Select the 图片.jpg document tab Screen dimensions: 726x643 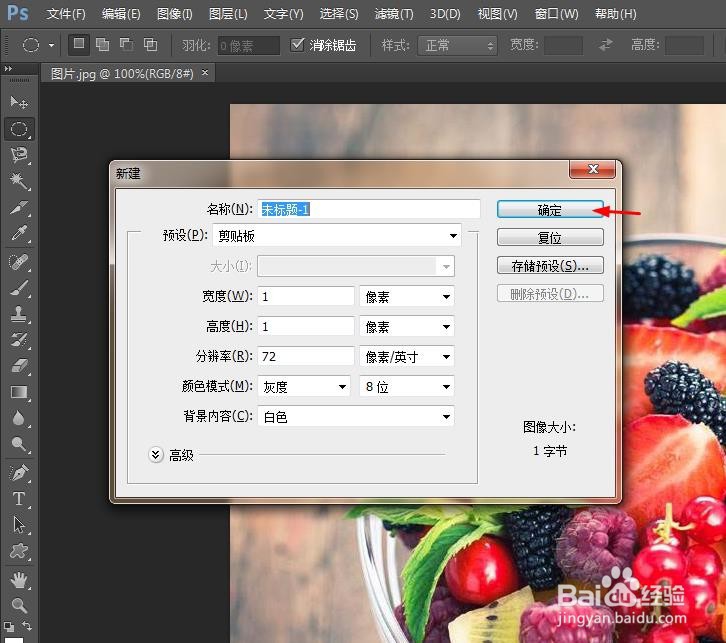coord(122,73)
